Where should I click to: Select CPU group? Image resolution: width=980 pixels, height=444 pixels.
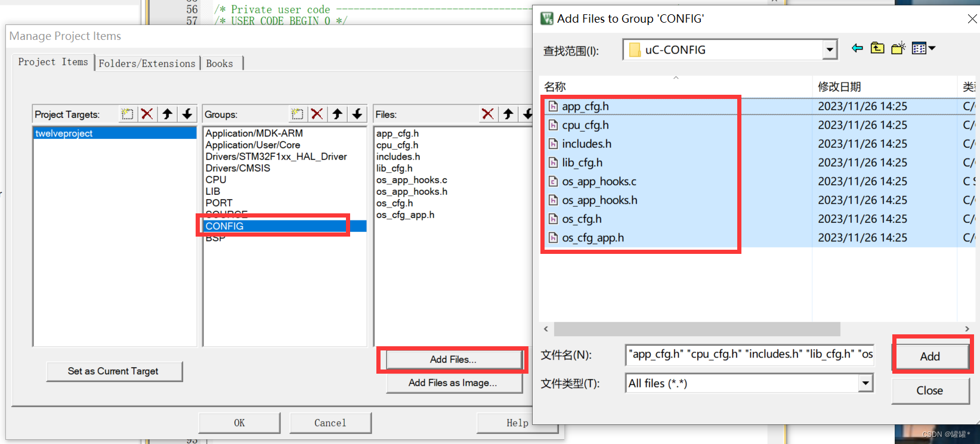point(216,180)
